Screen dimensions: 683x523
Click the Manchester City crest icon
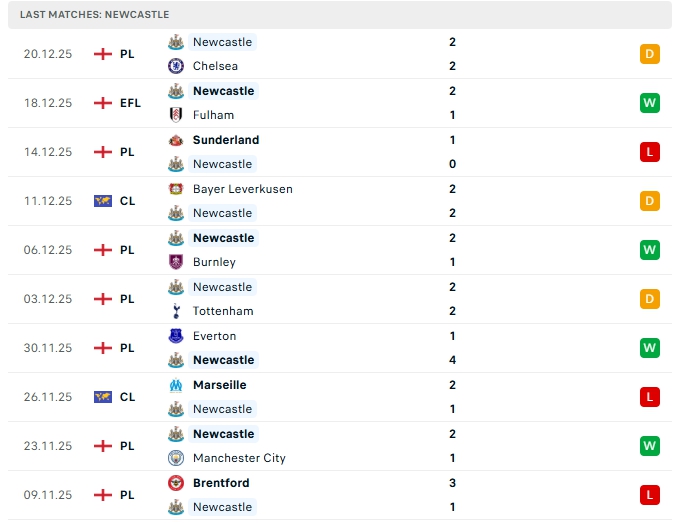coord(176,458)
